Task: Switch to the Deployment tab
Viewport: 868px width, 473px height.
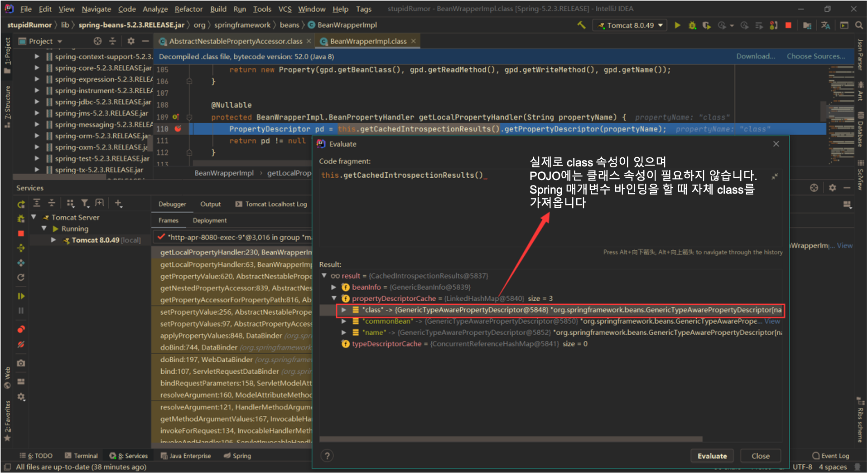Action: click(210, 220)
